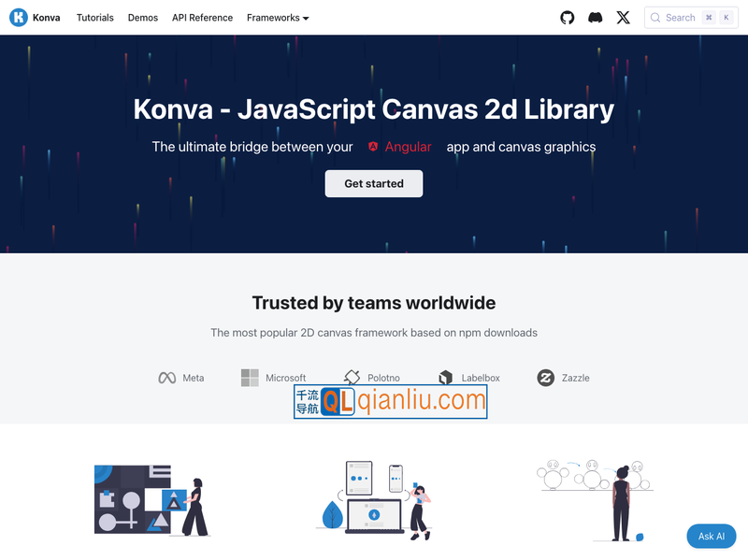Click the Labelbox cube logo

(445, 378)
